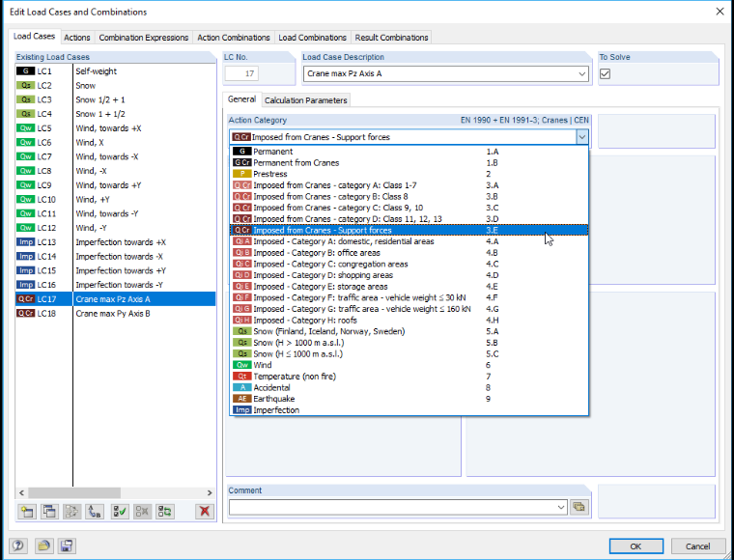Click the greyed-out load case merge icon
Image resolution: width=734 pixels, height=560 pixels.
point(72,511)
